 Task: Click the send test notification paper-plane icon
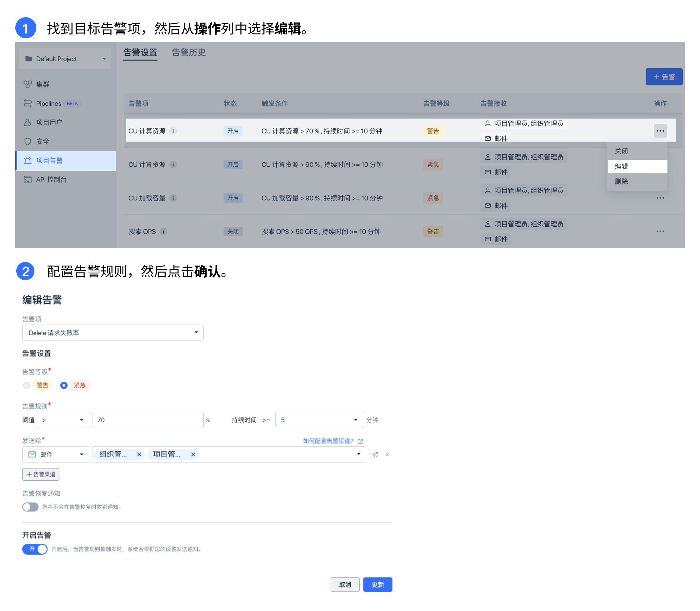[375, 454]
